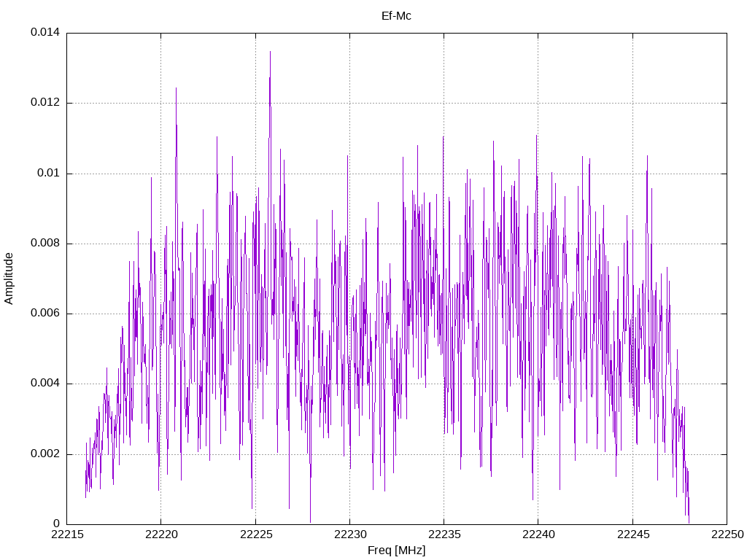
Task: Click the x-axis tick 22230
Action: 350,534
